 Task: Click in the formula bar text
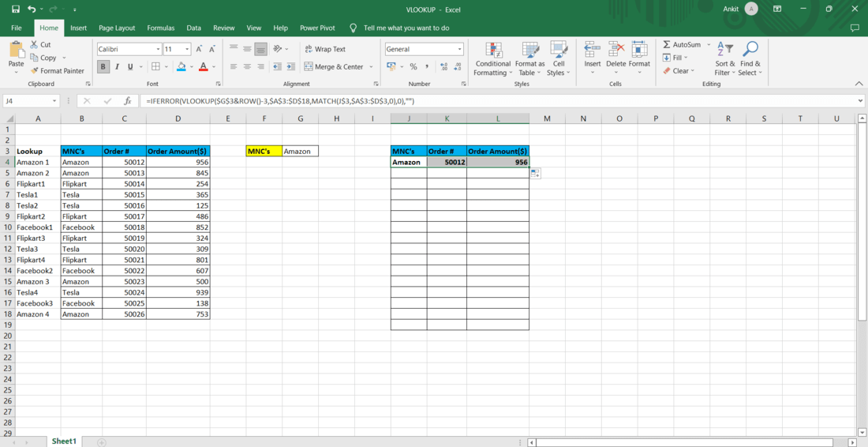[x=281, y=101]
